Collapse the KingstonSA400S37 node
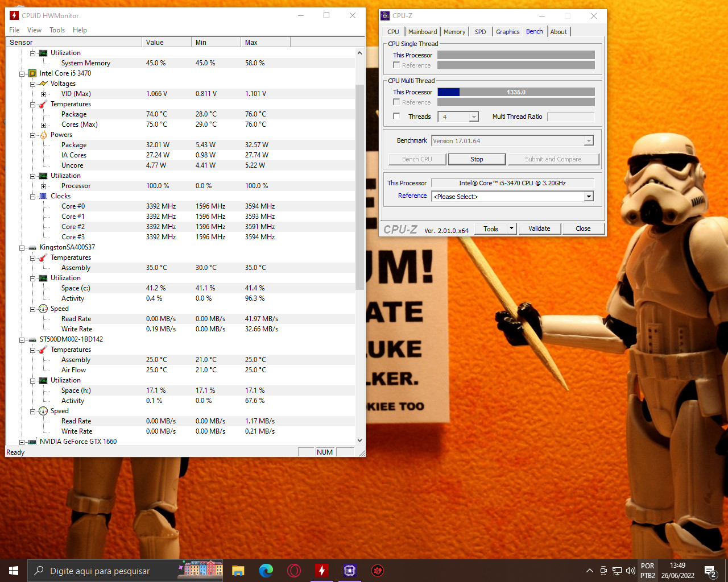728x582 pixels. point(22,248)
